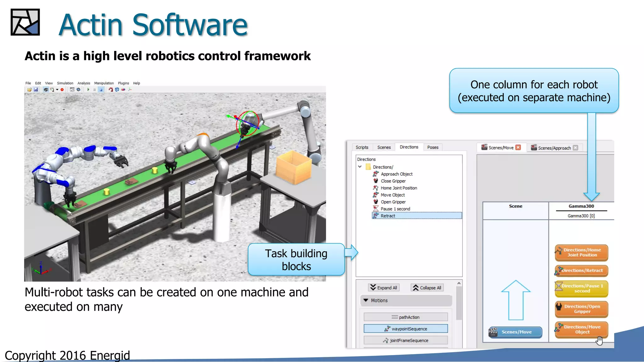Start simulation with the green play icon

click(88, 90)
